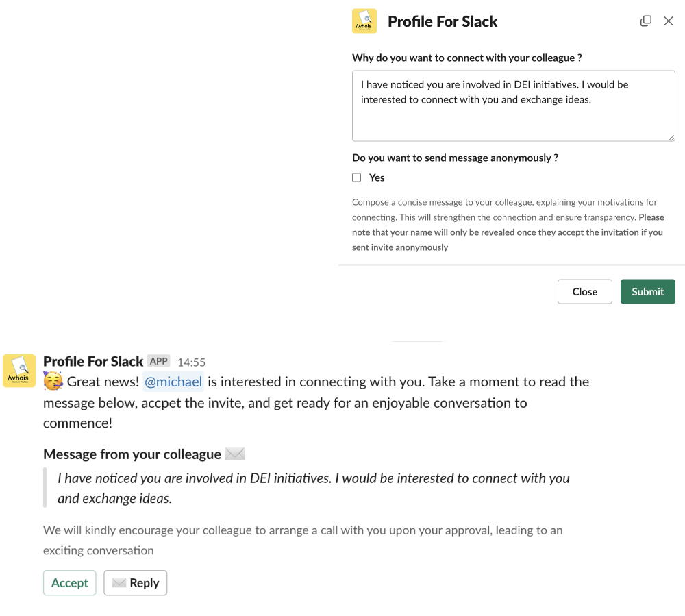Click the Yes label for anonymous option
Screen dimensions: 685x616
click(x=377, y=177)
